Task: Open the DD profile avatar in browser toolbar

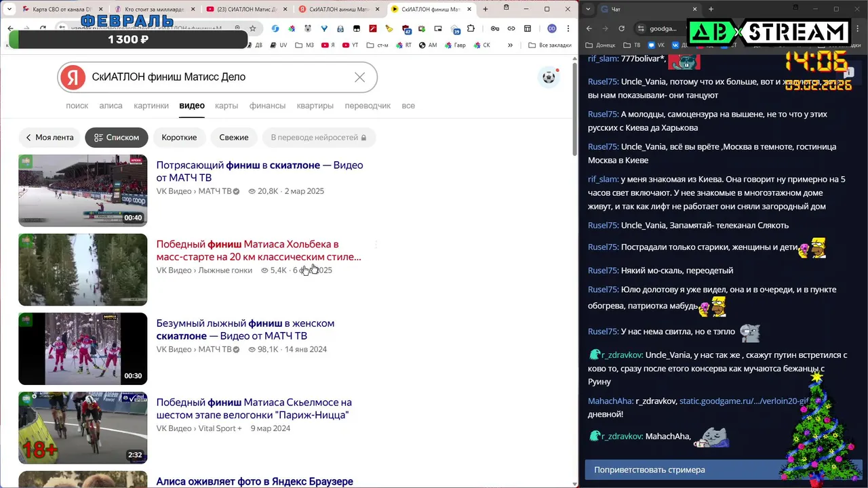Action: click(552, 28)
